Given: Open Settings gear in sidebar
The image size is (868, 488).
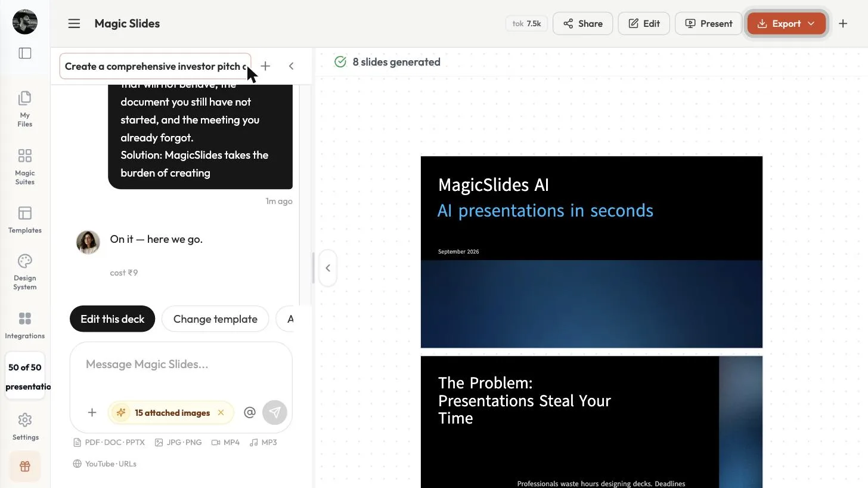Looking at the screenshot, I should pyautogui.click(x=25, y=427).
